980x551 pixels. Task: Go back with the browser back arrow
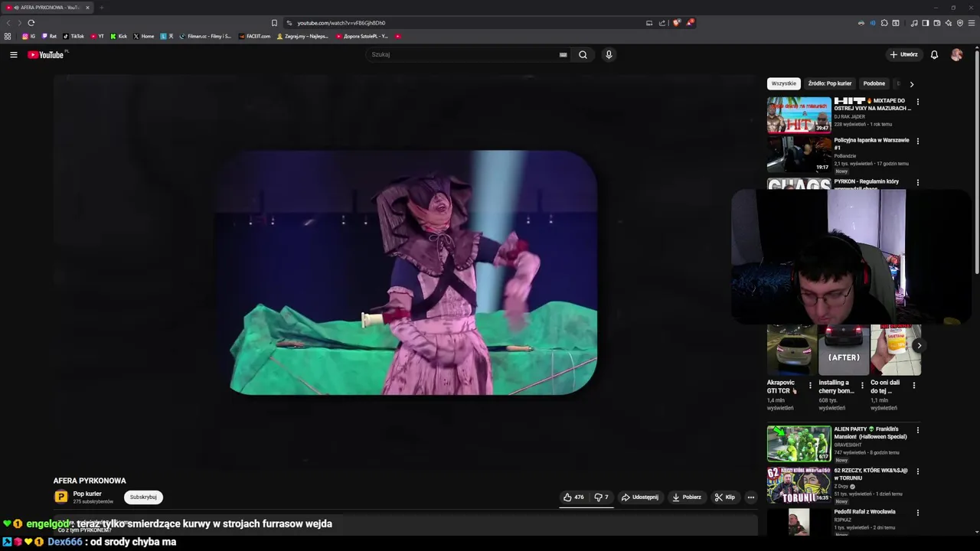tap(8, 23)
